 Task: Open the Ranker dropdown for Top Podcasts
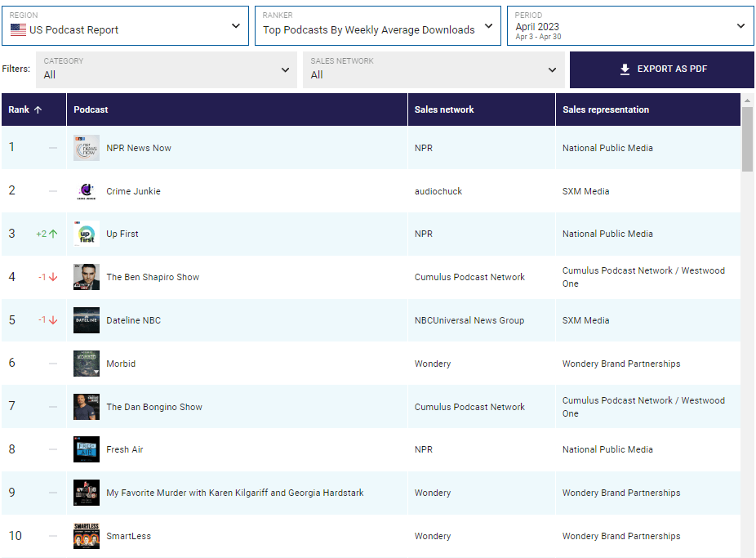point(377,26)
